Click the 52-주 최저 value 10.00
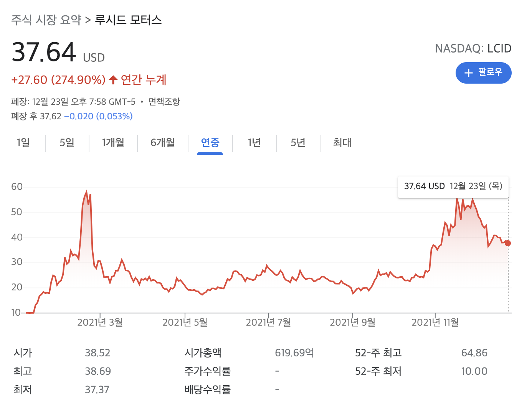 474,371
